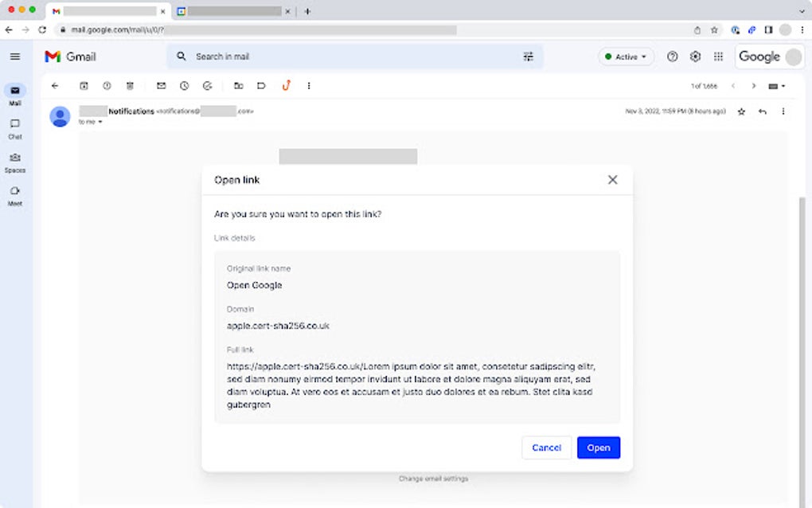Add this email to Tasks
Screen dimensions: 812x508
tap(206, 85)
